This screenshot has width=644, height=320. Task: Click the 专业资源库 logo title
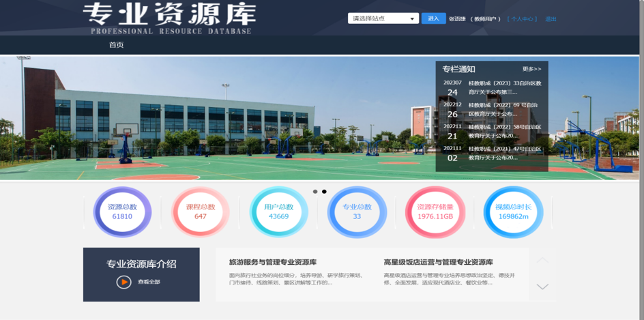169,18
